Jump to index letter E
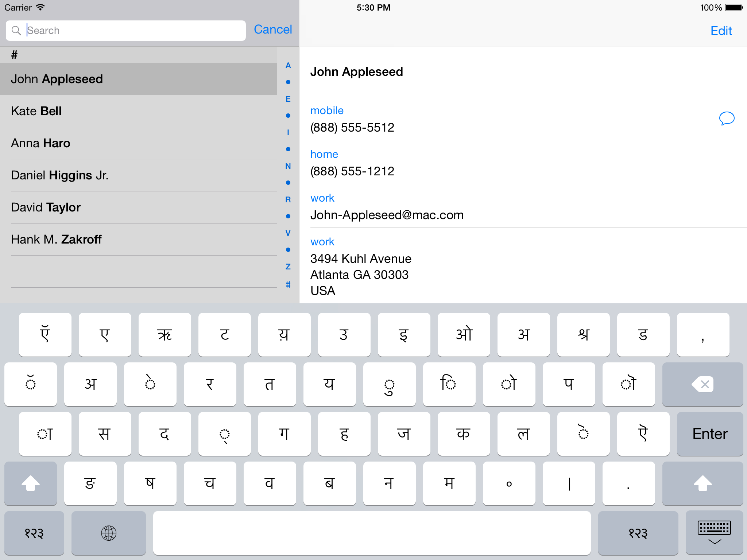Viewport: 747px width, 560px height. [x=288, y=99]
